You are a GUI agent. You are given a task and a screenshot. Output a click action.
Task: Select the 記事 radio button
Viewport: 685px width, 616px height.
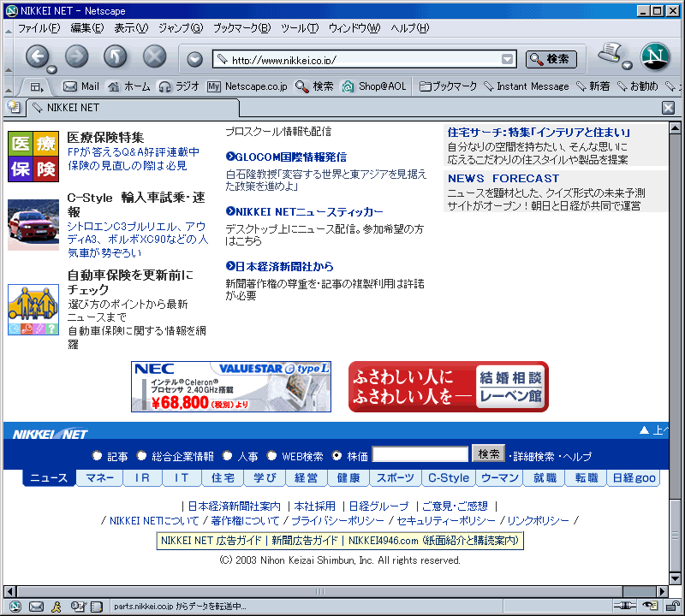[97, 456]
